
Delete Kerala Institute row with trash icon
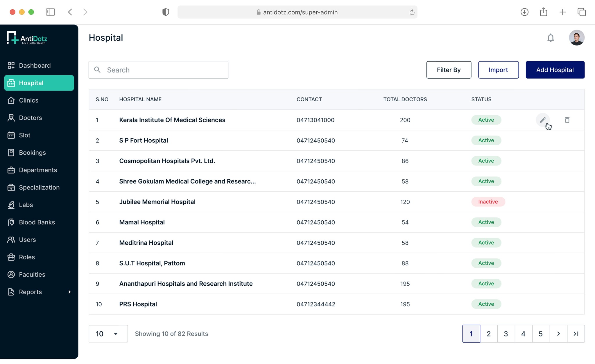(x=567, y=120)
